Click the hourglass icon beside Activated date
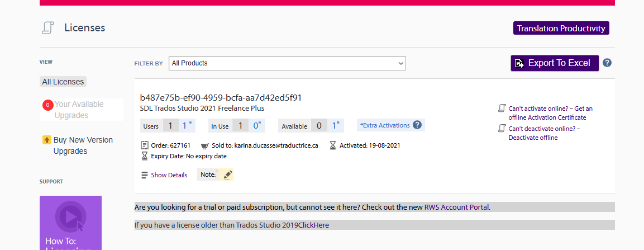The image size is (644, 250). [333, 145]
